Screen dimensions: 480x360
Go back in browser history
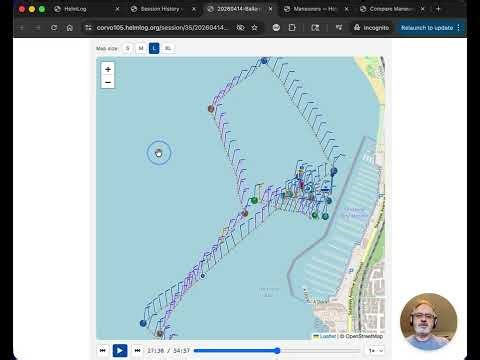[x=22, y=28]
